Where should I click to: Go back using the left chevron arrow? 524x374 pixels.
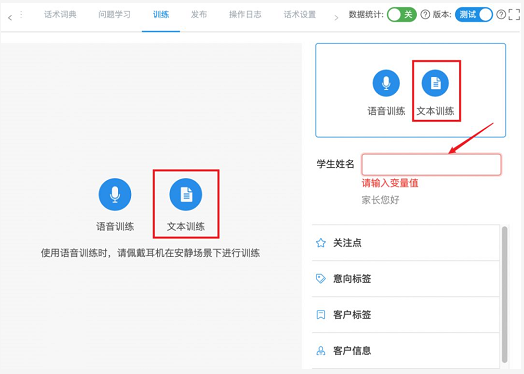click(10, 18)
